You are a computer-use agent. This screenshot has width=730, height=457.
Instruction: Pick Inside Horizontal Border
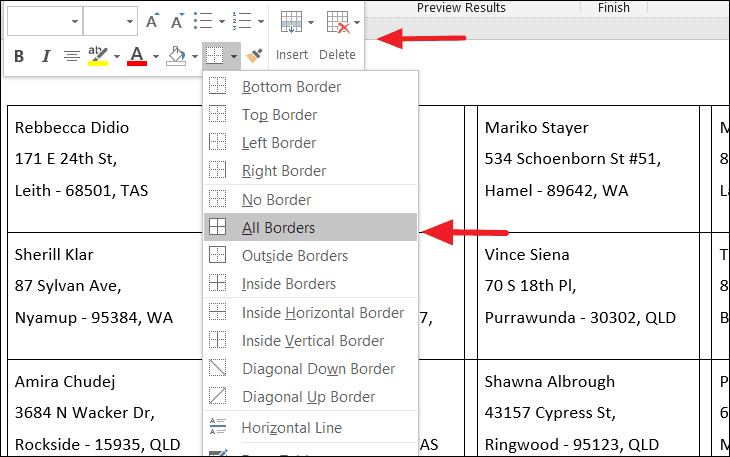pos(311,313)
